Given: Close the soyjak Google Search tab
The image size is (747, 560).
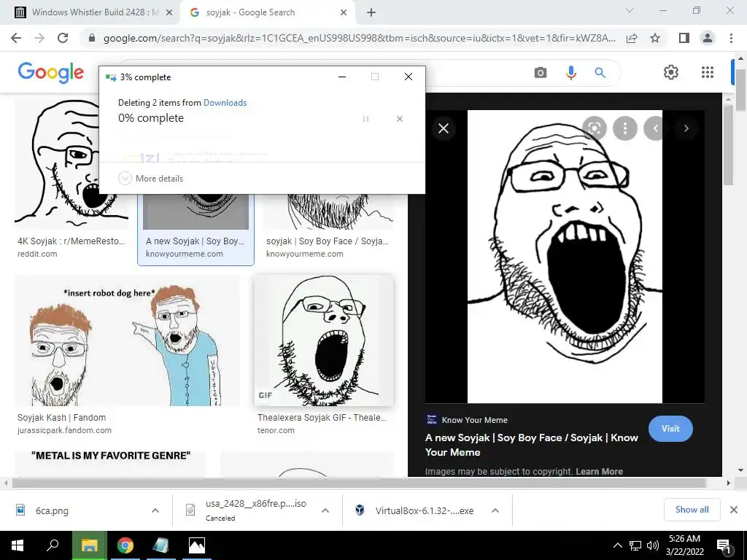Looking at the screenshot, I should tap(344, 12).
